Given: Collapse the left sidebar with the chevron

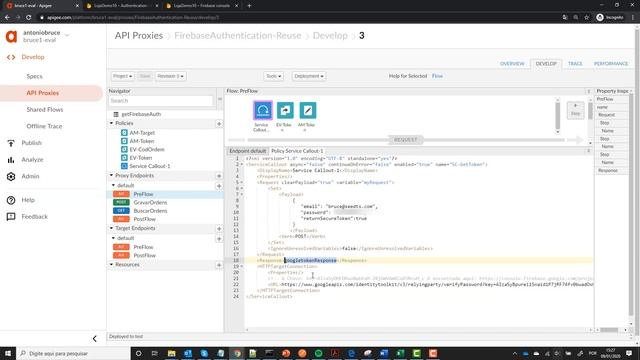Looking at the screenshot, I should tap(95, 338).
